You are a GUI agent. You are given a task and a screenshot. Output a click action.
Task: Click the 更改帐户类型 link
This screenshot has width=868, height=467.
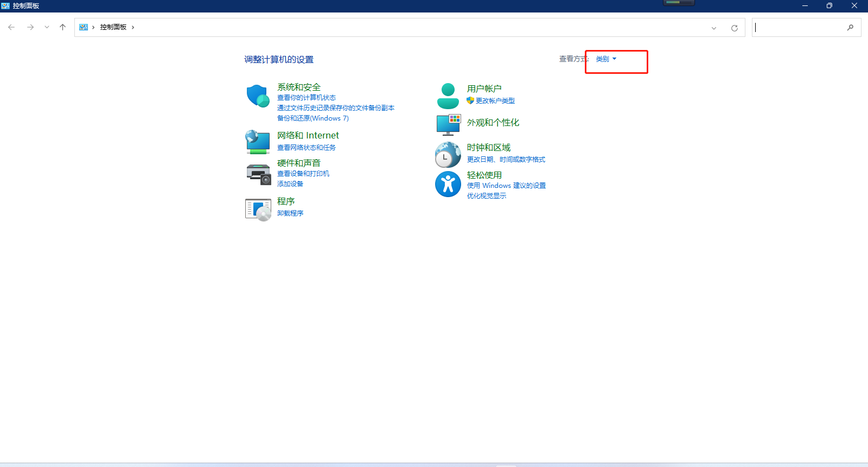[x=495, y=101]
